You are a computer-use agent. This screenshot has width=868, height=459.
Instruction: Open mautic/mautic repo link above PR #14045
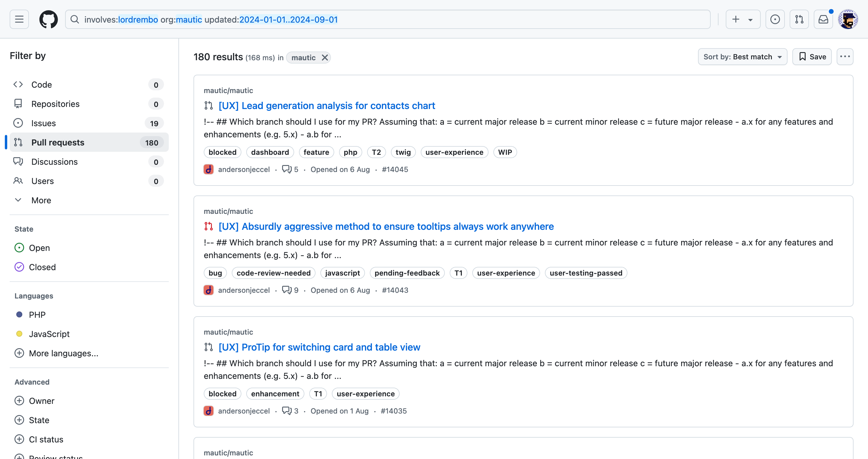click(x=228, y=90)
